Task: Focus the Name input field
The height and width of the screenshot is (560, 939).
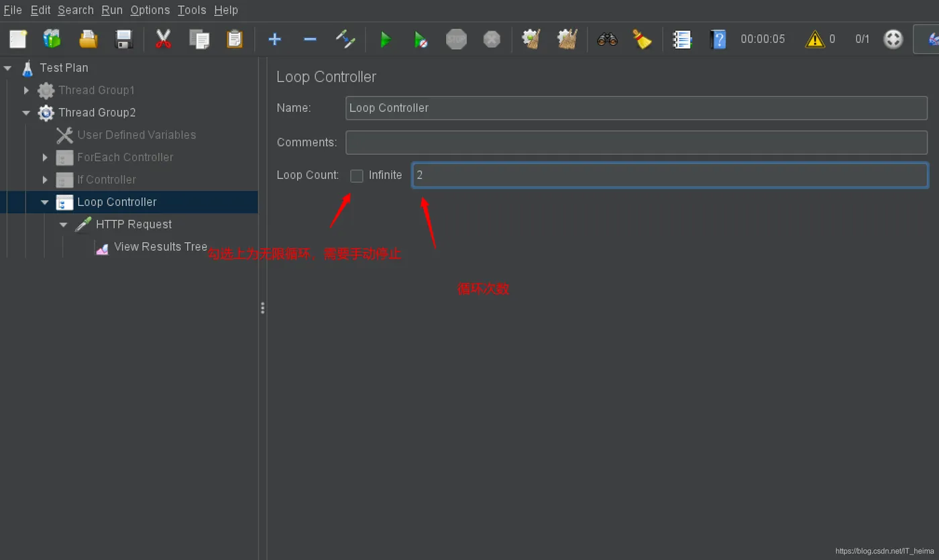Action: pos(637,108)
